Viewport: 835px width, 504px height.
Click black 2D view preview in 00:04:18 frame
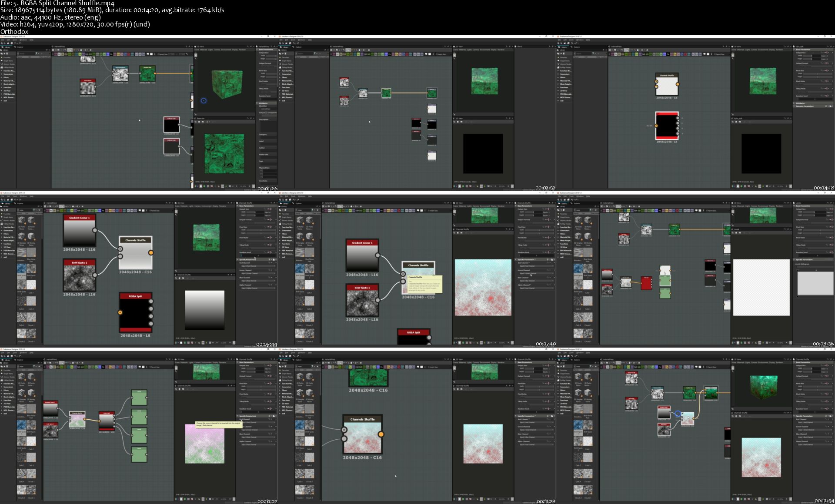pyautogui.click(x=761, y=154)
